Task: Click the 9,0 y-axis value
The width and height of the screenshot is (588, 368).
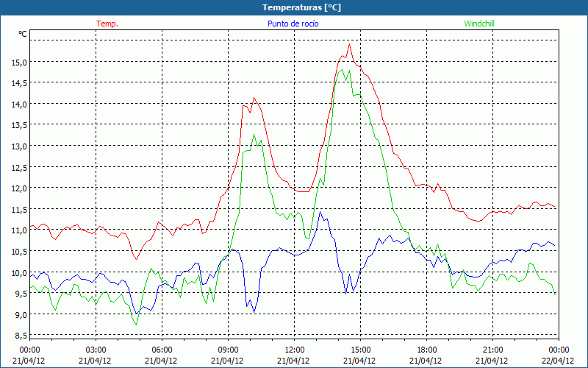Action: [21, 314]
